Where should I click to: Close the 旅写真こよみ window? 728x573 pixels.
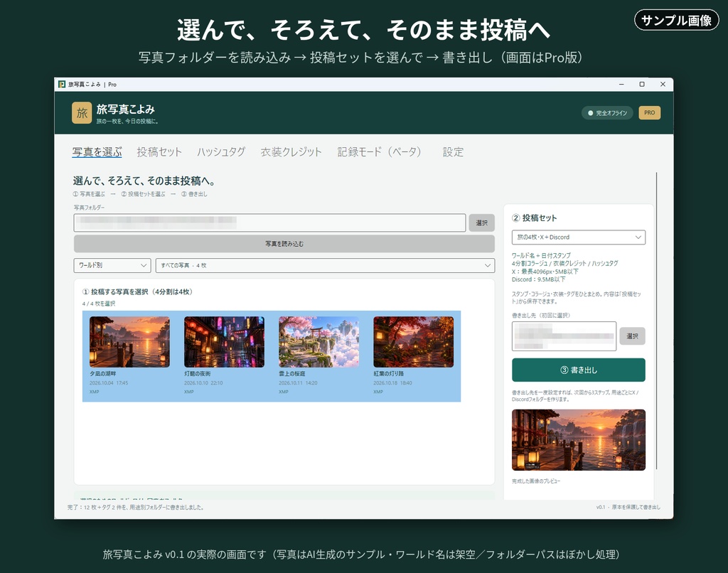coord(663,84)
